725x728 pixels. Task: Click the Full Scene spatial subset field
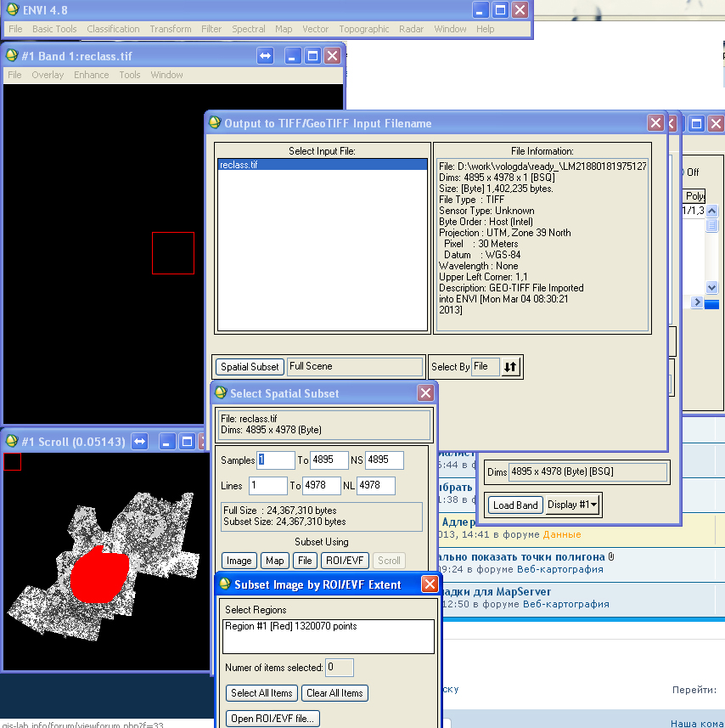click(x=355, y=366)
